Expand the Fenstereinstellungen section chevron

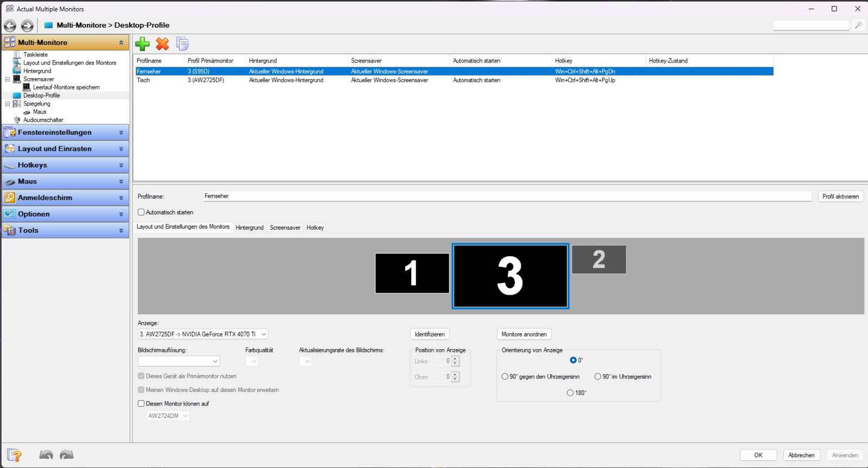pyautogui.click(x=121, y=132)
